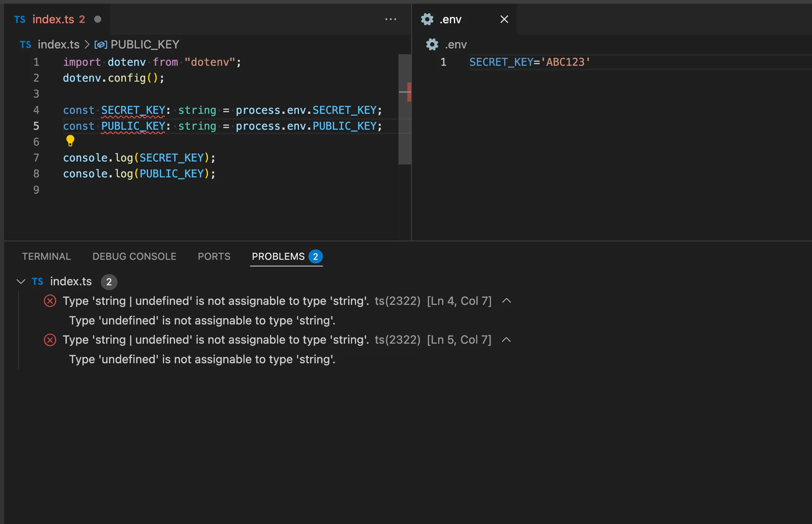Click the gear icon on .env tab
The width and height of the screenshot is (812, 524).
(x=427, y=19)
